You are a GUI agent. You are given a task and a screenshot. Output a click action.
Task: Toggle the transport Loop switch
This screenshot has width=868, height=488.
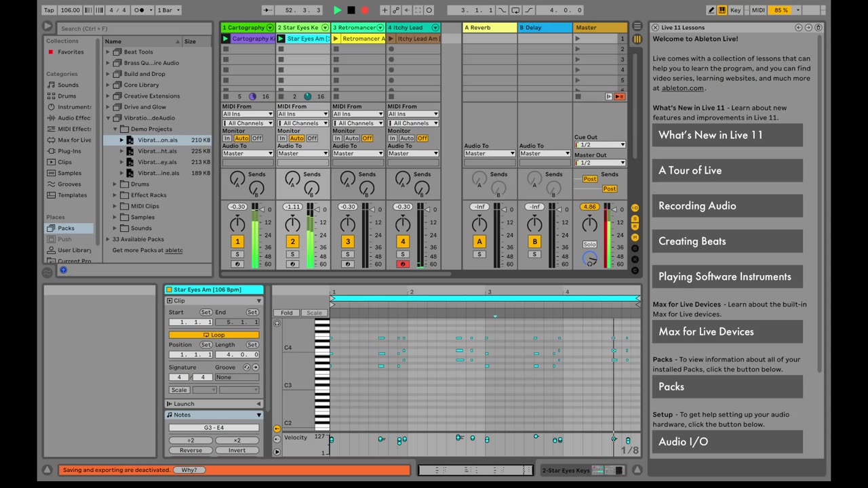click(x=516, y=10)
